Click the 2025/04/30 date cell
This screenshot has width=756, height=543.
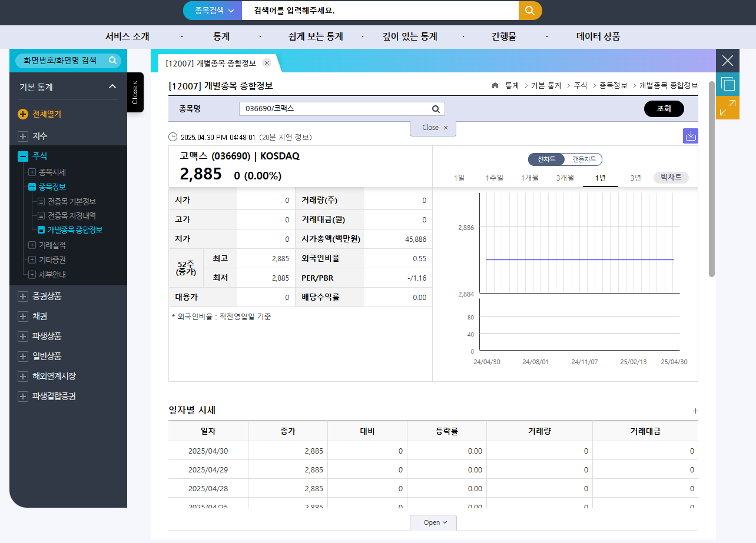pos(208,451)
